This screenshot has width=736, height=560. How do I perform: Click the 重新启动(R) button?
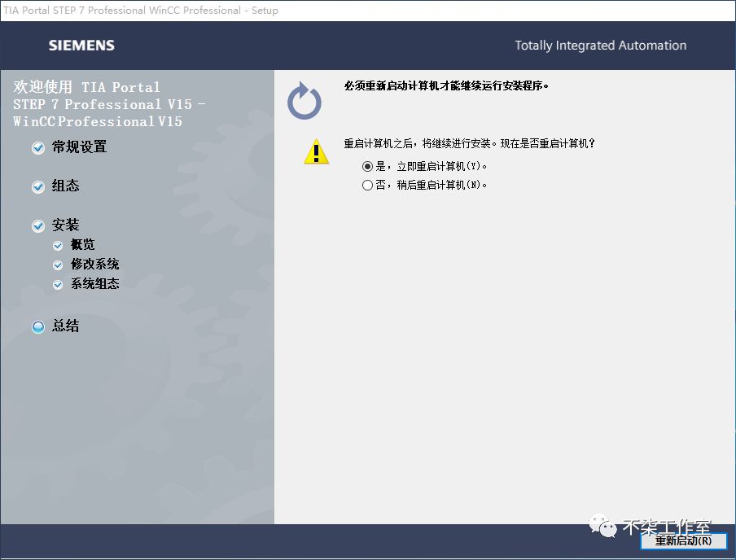coord(683,540)
